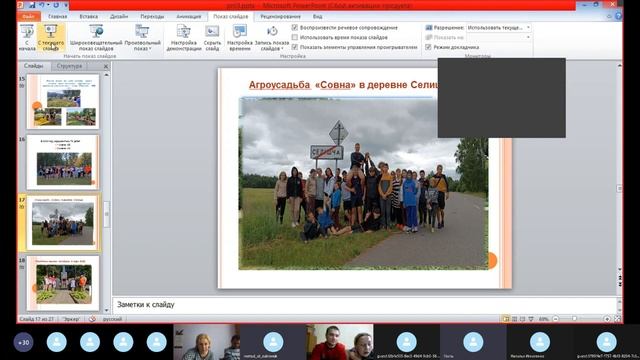The height and width of the screenshot is (360, 640).
Task: Start slideshow from current slide (С текущего слайда)
Action: click(x=51, y=38)
